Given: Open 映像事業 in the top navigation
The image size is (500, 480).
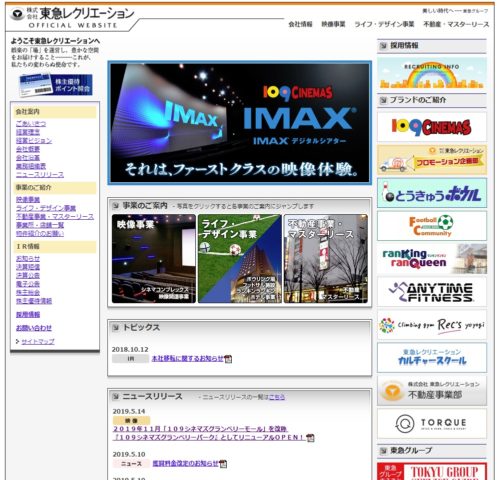Looking at the screenshot, I should [333, 24].
